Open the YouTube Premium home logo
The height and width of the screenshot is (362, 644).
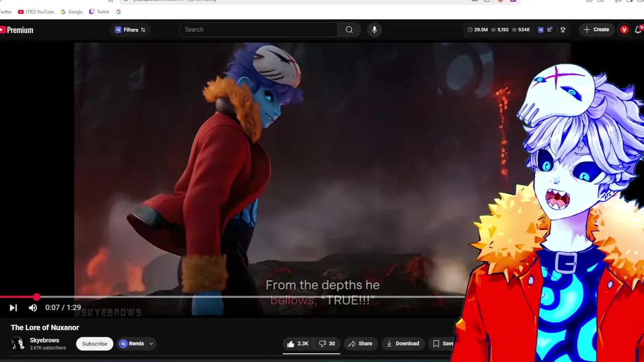pos(17,30)
